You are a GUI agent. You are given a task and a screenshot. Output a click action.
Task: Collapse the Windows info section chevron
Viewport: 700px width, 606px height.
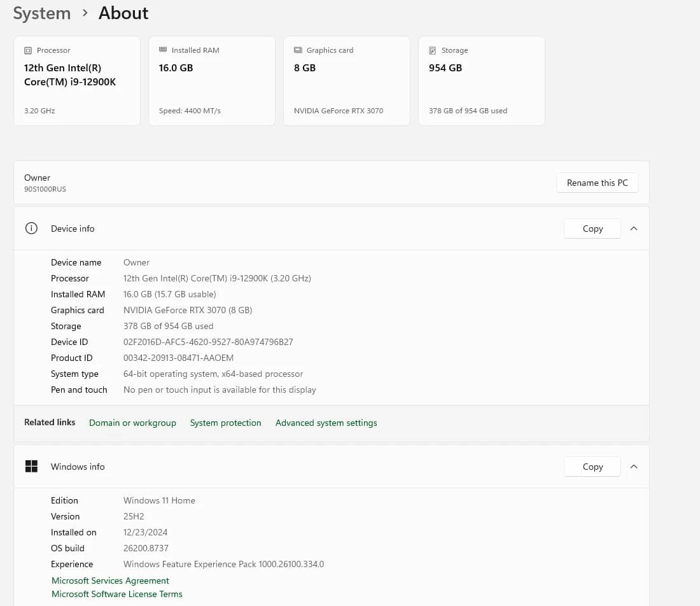point(633,467)
